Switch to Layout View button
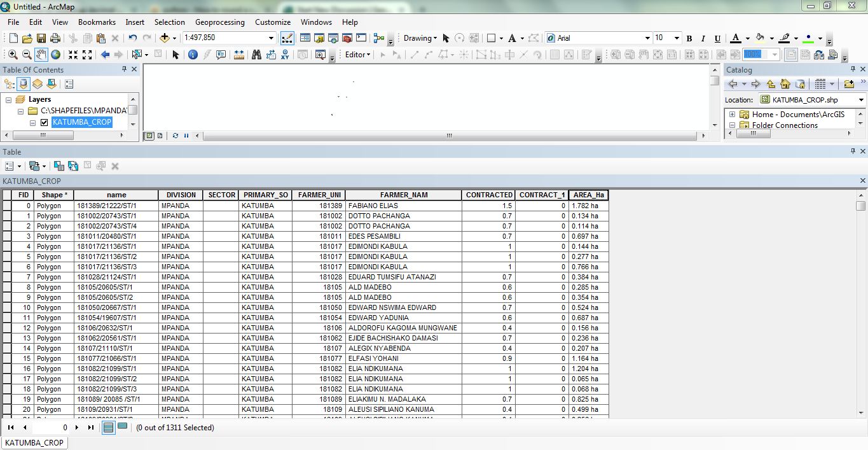Screen dimensions: 868x450 click(x=160, y=136)
